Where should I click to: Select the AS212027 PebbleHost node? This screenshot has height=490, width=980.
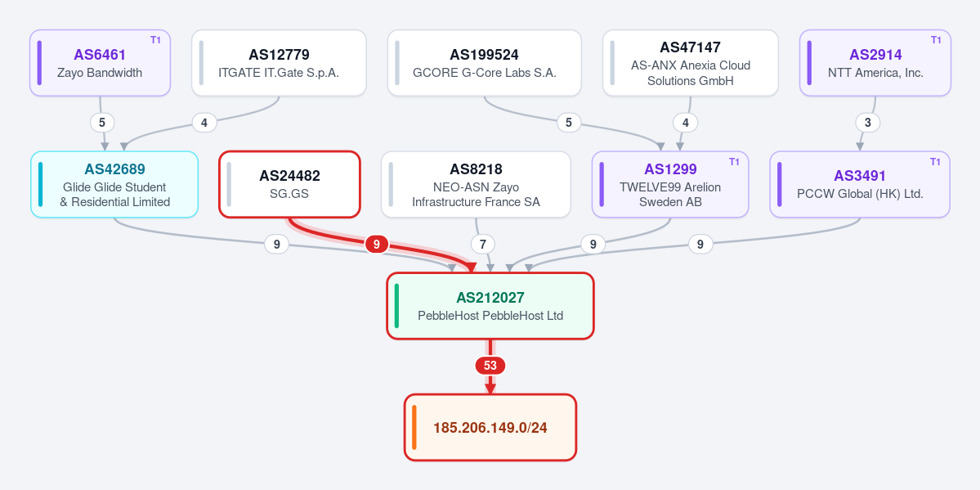coord(490,306)
